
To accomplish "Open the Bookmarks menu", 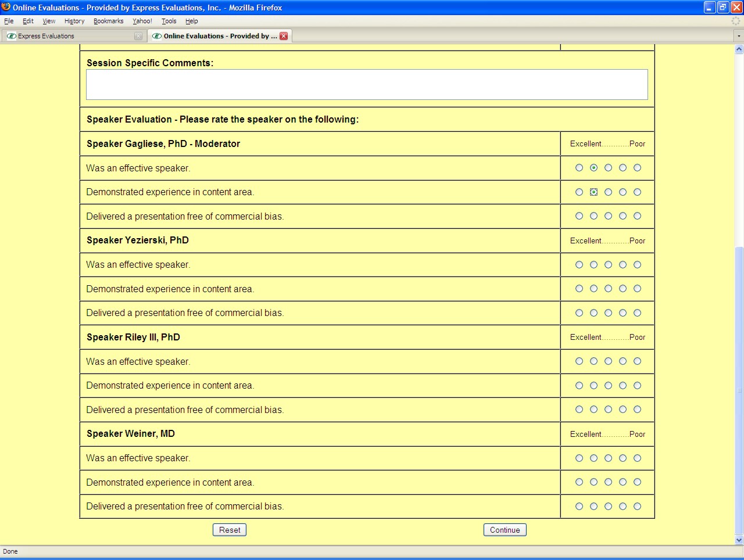I will pyautogui.click(x=108, y=21).
